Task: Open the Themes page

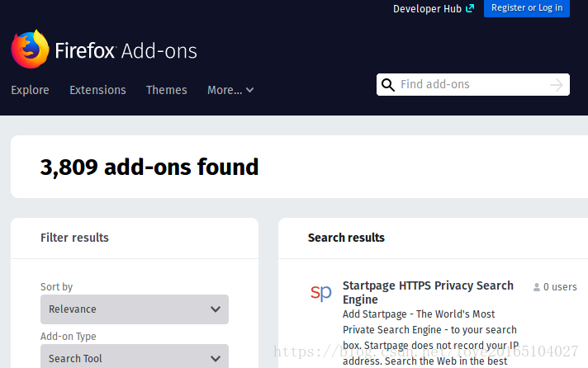Action: coord(167,90)
